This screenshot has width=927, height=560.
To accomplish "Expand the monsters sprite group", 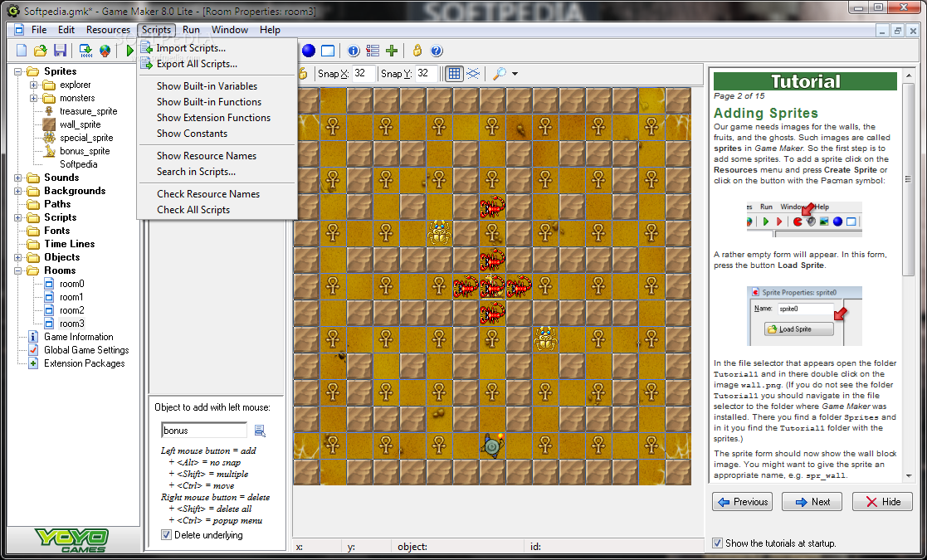I will click(34, 98).
